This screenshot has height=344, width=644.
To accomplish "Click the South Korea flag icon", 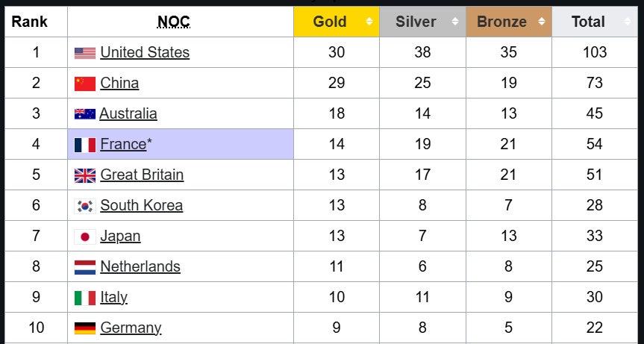I will (x=85, y=206).
